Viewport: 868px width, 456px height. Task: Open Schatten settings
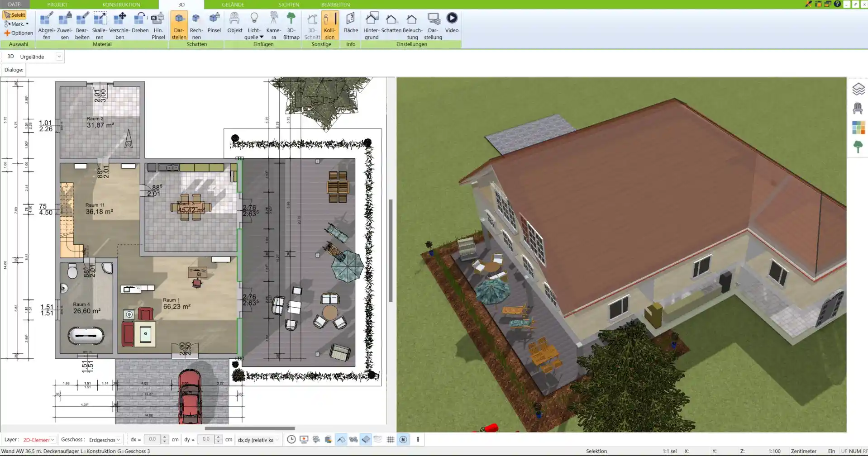pos(391,23)
